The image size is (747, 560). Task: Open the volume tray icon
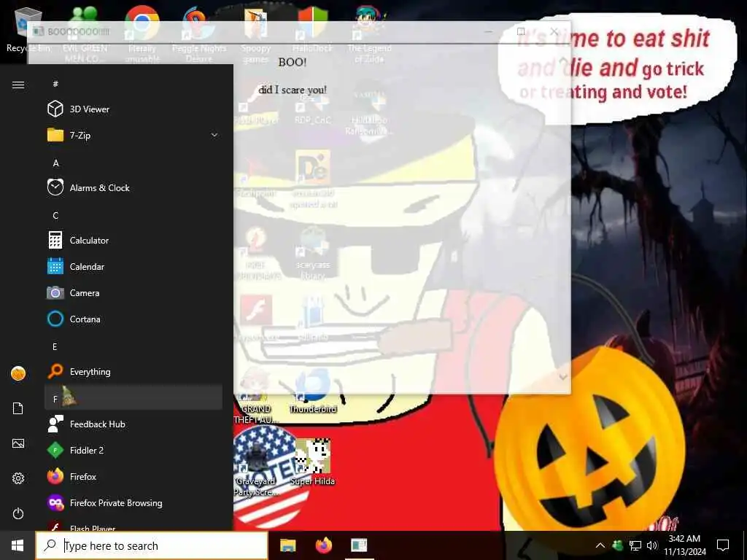click(651, 545)
